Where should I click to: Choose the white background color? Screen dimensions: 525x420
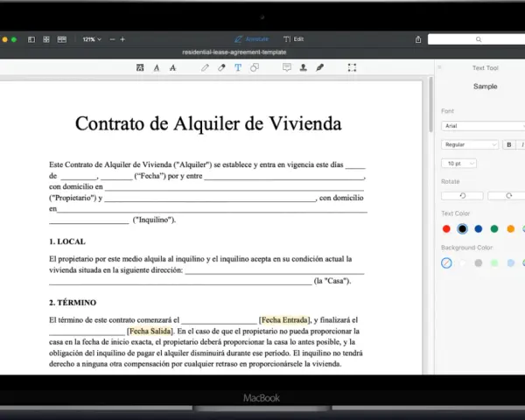coord(462,262)
